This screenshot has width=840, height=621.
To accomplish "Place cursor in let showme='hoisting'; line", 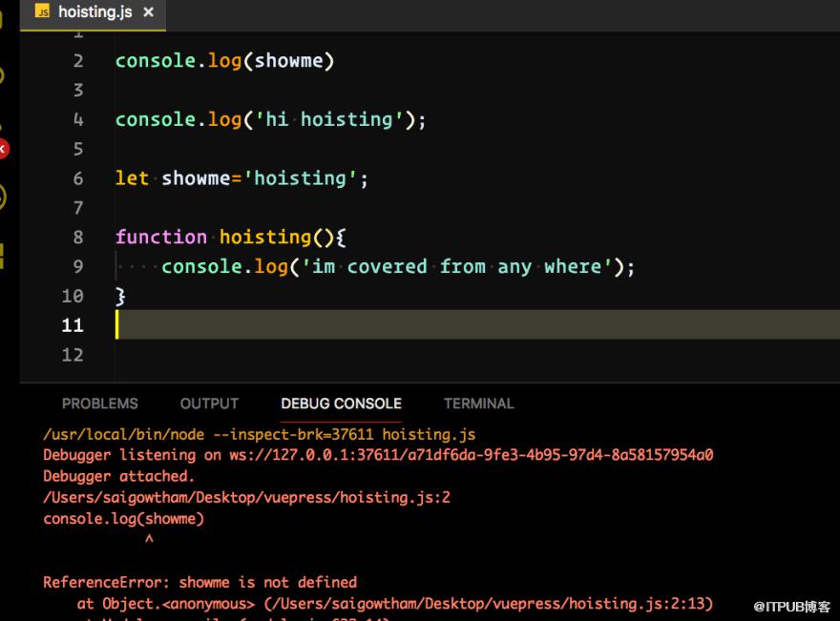I will point(242,178).
